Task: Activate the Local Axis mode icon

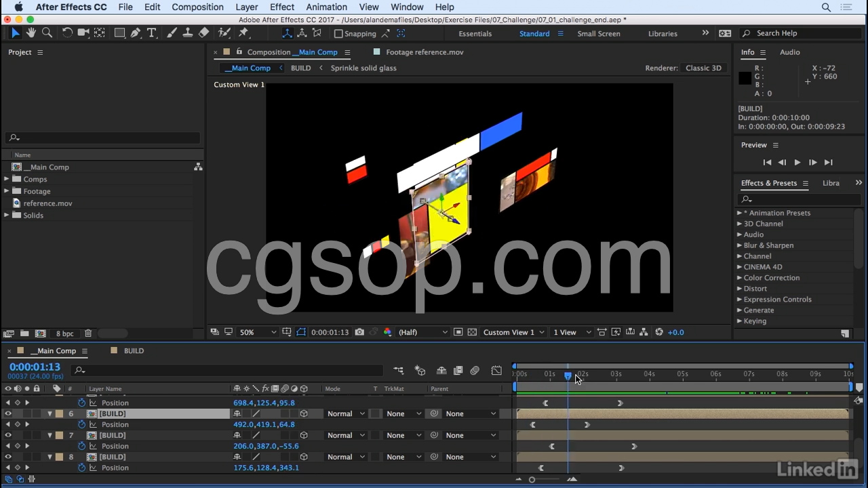Action: [x=287, y=33]
